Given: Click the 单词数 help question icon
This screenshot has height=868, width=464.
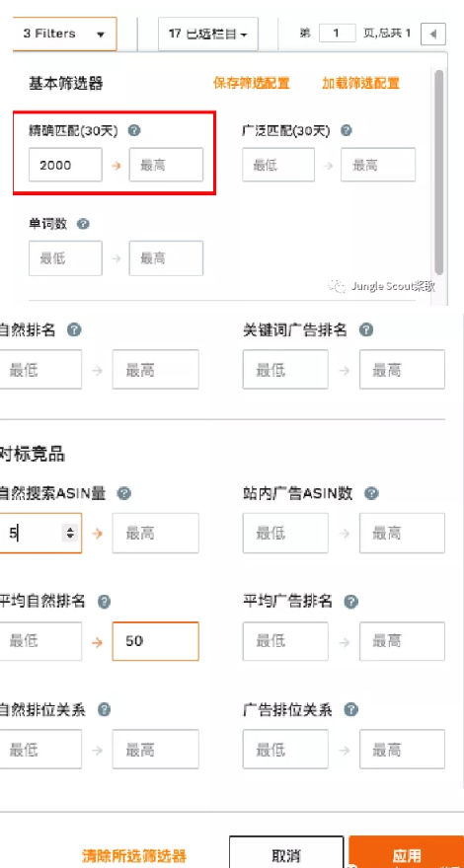Looking at the screenshot, I should click(x=83, y=224).
